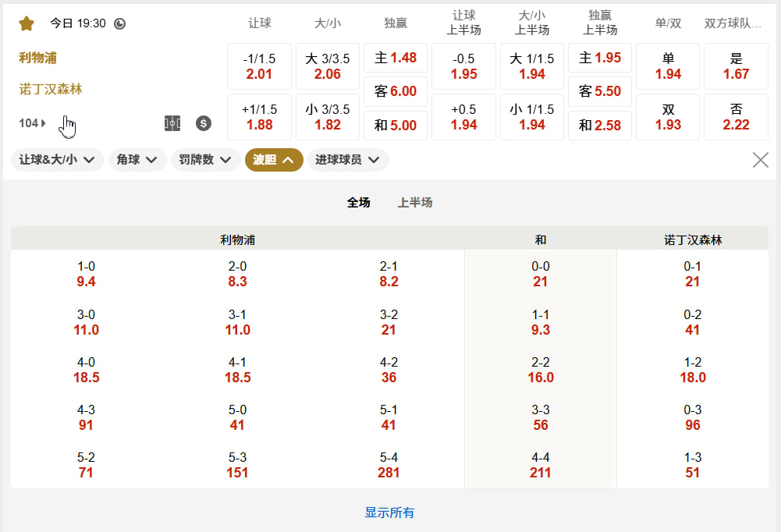Select first half 客 at 5.50

(x=600, y=91)
